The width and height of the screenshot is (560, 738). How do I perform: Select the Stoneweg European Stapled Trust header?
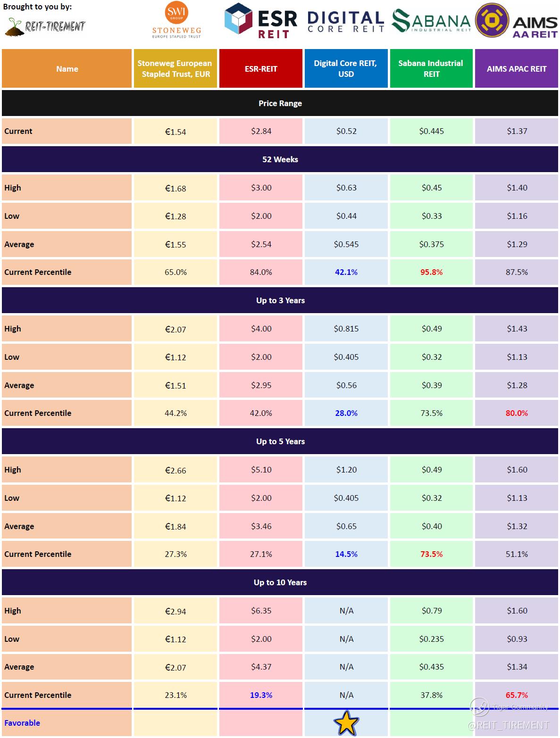coord(176,68)
